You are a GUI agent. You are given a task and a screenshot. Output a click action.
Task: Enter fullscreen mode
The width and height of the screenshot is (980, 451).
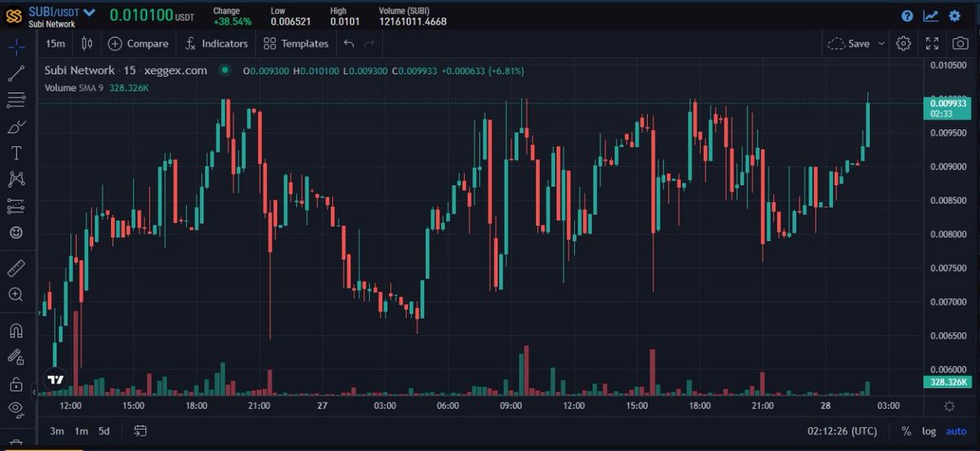[x=932, y=43]
